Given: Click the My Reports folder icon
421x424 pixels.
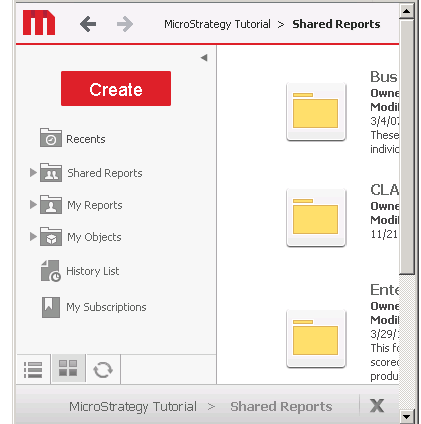Looking at the screenshot, I should (51, 204).
